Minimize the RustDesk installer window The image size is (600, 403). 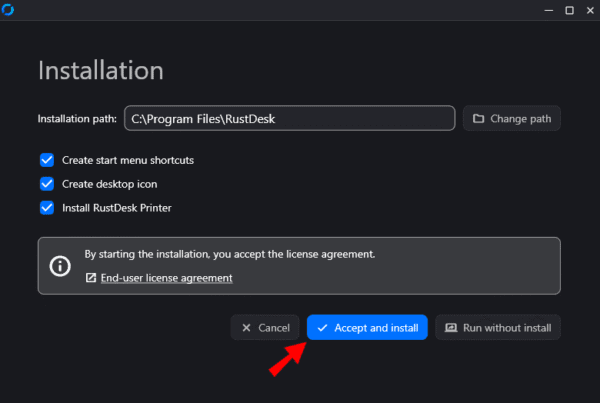(x=549, y=10)
